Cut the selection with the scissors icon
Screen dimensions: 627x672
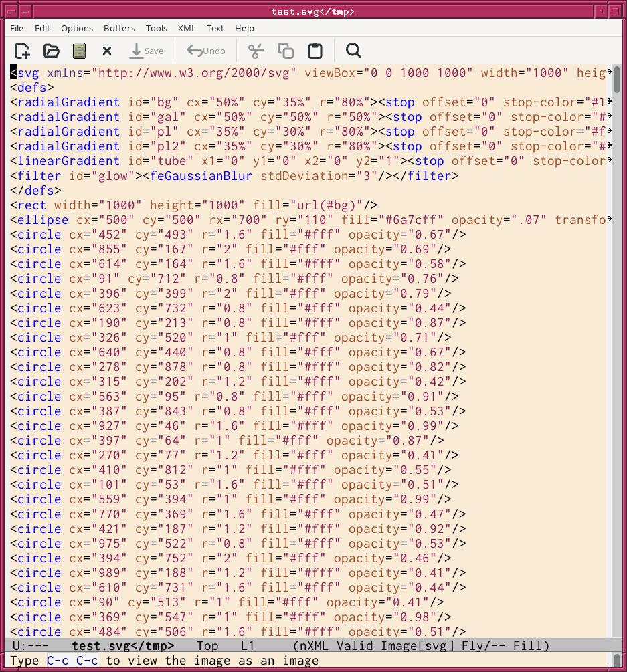pos(256,51)
